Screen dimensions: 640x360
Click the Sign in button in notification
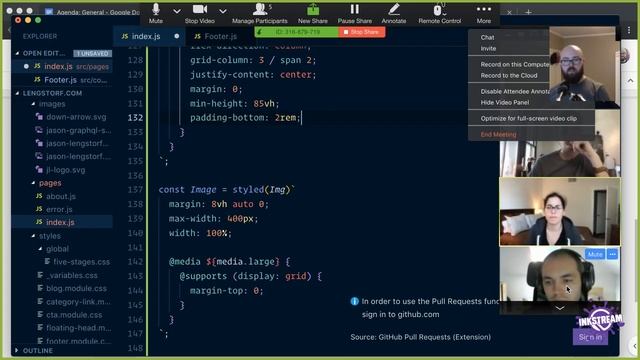coord(590,337)
